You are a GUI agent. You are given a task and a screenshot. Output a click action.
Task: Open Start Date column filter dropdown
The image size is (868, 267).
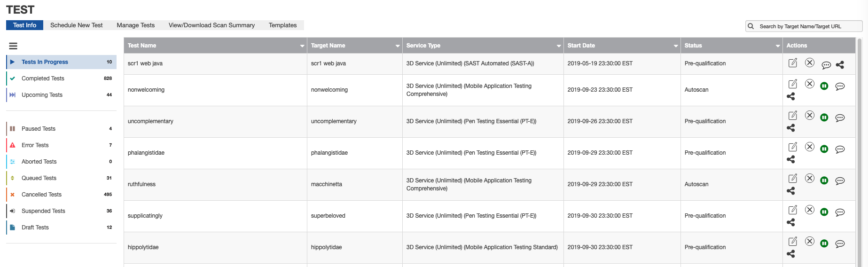coord(676,46)
